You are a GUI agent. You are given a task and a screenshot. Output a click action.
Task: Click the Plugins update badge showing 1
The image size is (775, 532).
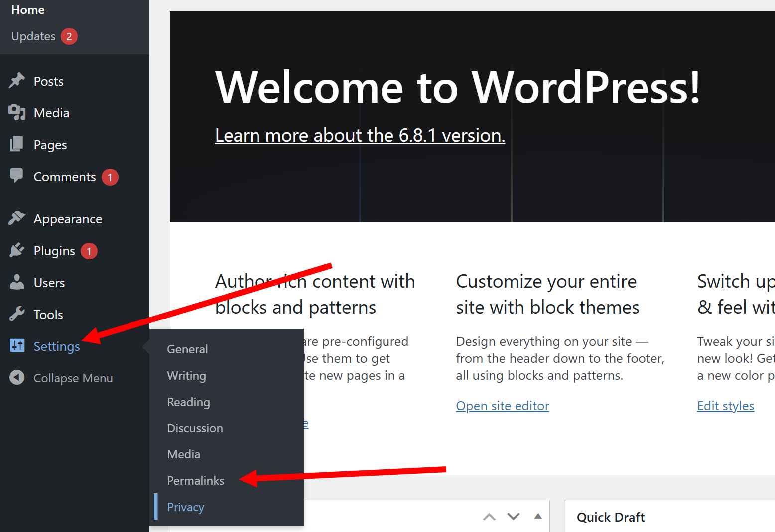click(x=89, y=251)
